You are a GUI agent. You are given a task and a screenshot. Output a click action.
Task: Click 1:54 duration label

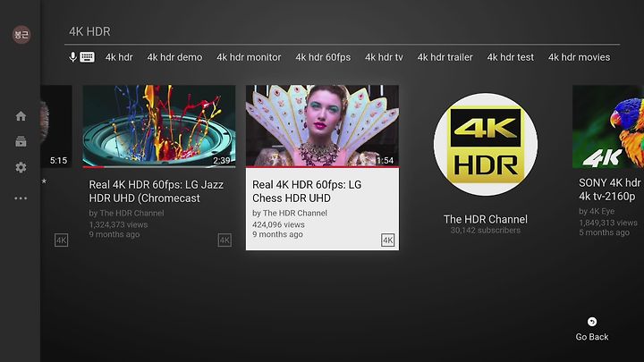tap(385, 161)
